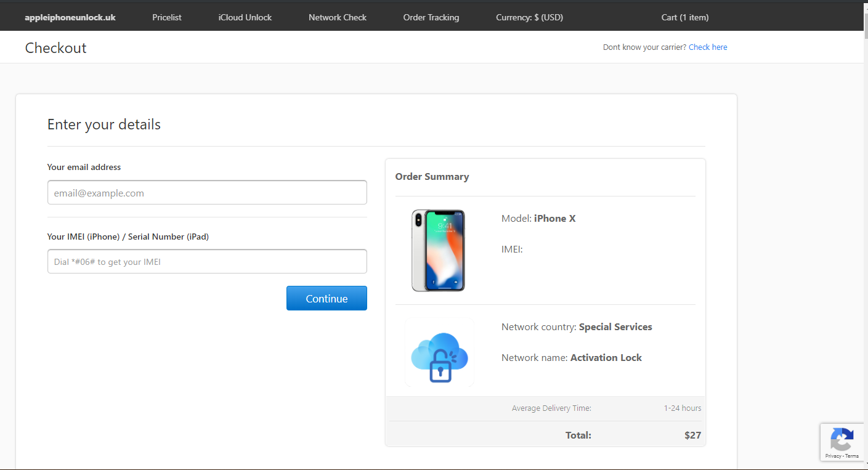Open Network Check in navigation bar
The width and height of the screenshot is (868, 470).
338,17
